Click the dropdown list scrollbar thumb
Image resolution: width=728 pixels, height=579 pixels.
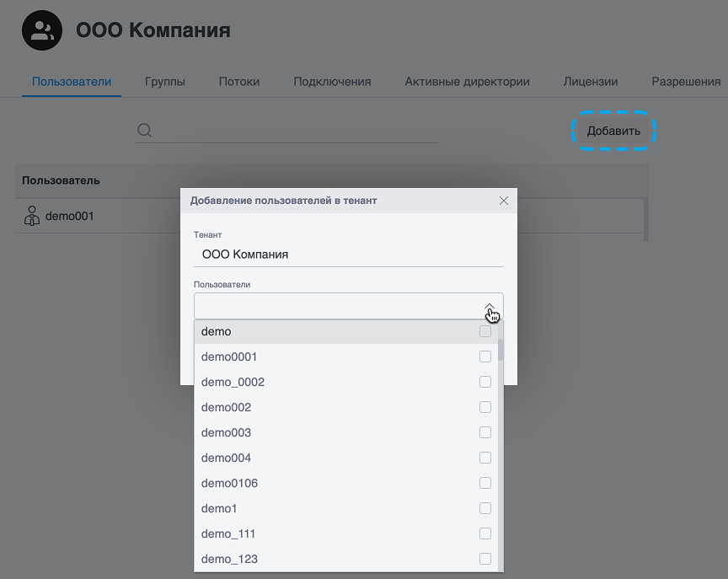tap(500, 350)
